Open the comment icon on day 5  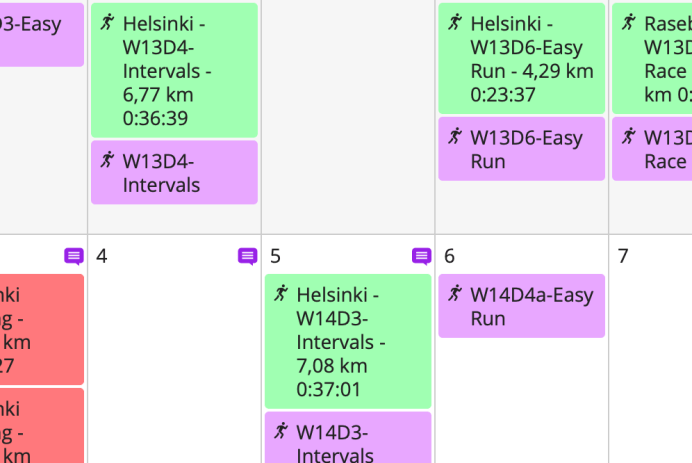click(x=422, y=257)
